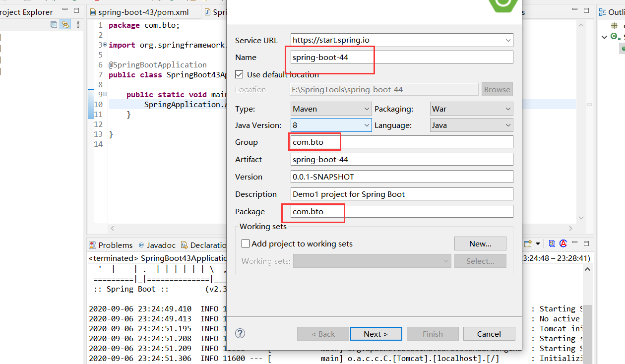Screen dimensions: 625x364
Task: Click the 'package com.bto;' line
Action: (144, 25)
